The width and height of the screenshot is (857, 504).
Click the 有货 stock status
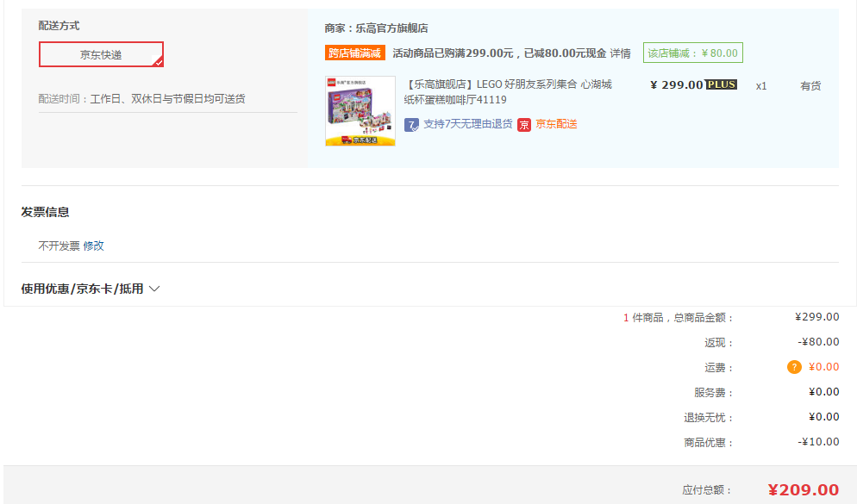point(810,86)
